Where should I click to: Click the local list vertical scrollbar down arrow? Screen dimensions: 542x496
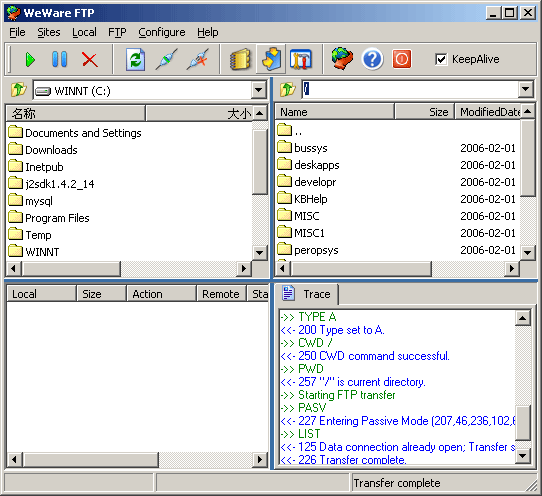click(x=259, y=252)
